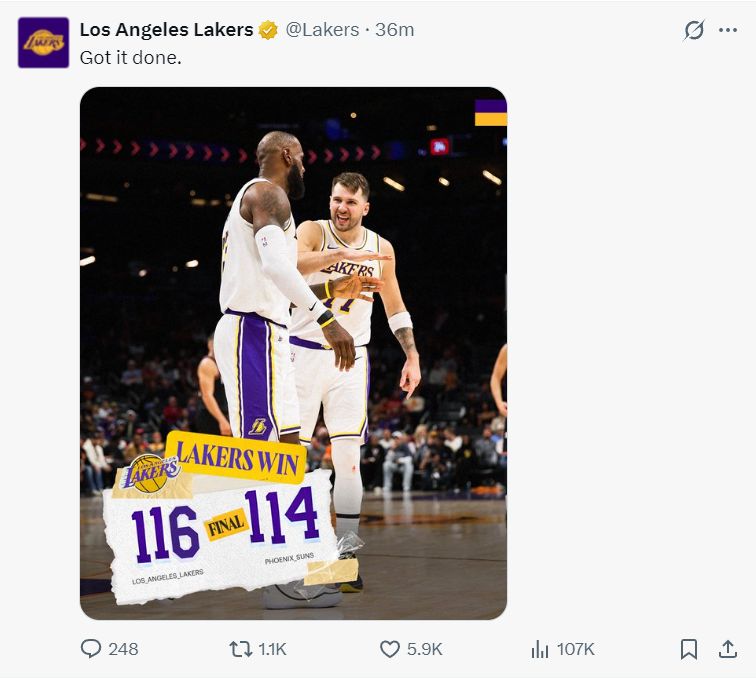Viewport: 756px width, 678px height.
Task: Open Grok actions icon for this post
Action: click(694, 30)
